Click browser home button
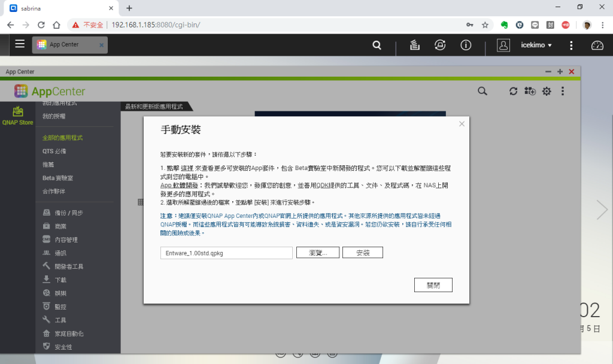Viewport: 613px width, 364px height. tap(57, 25)
